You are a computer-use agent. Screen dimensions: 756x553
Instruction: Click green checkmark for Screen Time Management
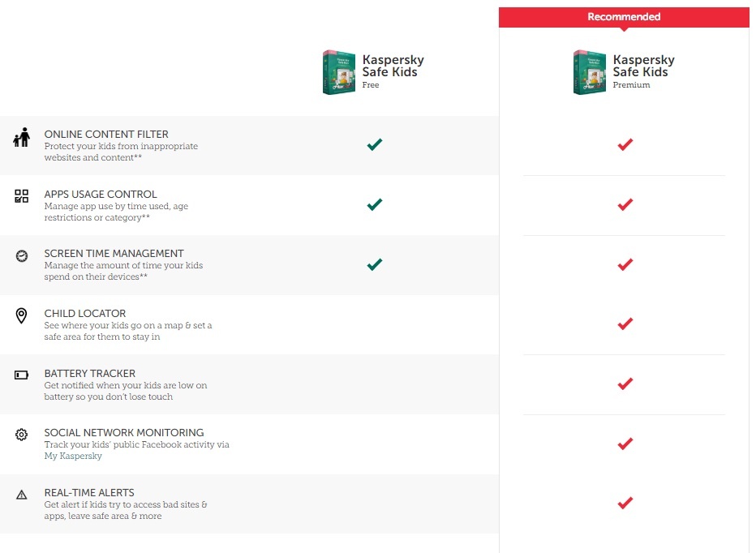(374, 264)
